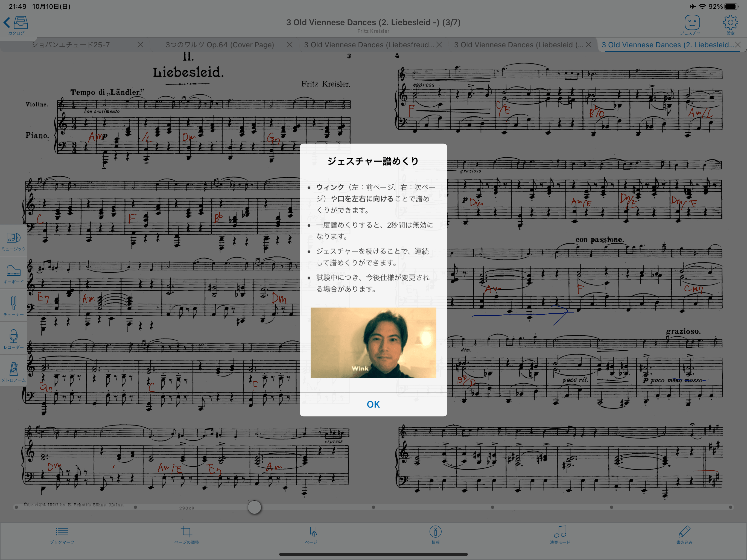Screen dimensions: 747x560
Task: Switch to 3つのワルツ Op.64 tab
Action: click(x=220, y=45)
